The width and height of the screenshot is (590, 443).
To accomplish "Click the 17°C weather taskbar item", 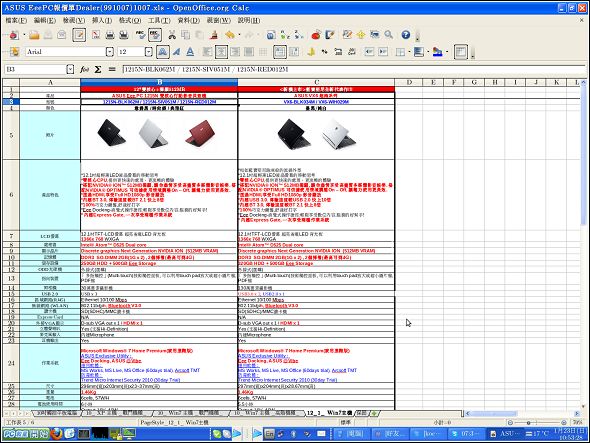I will click(x=537, y=434).
